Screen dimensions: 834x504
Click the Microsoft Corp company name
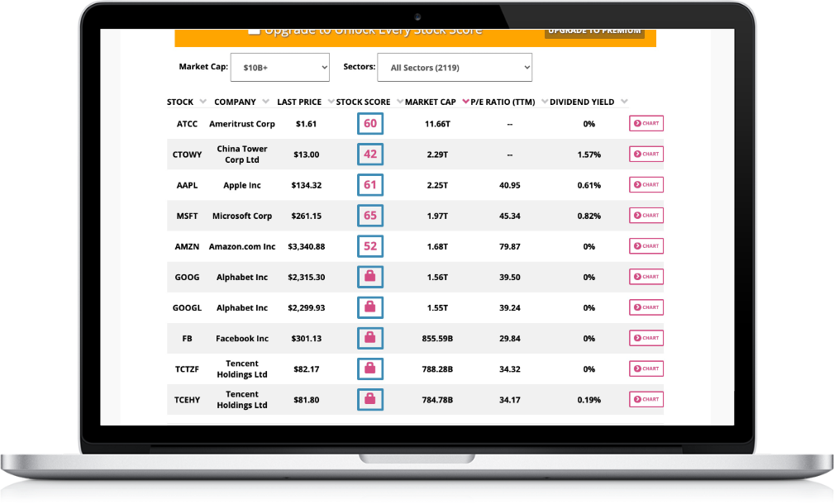pyautogui.click(x=241, y=216)
